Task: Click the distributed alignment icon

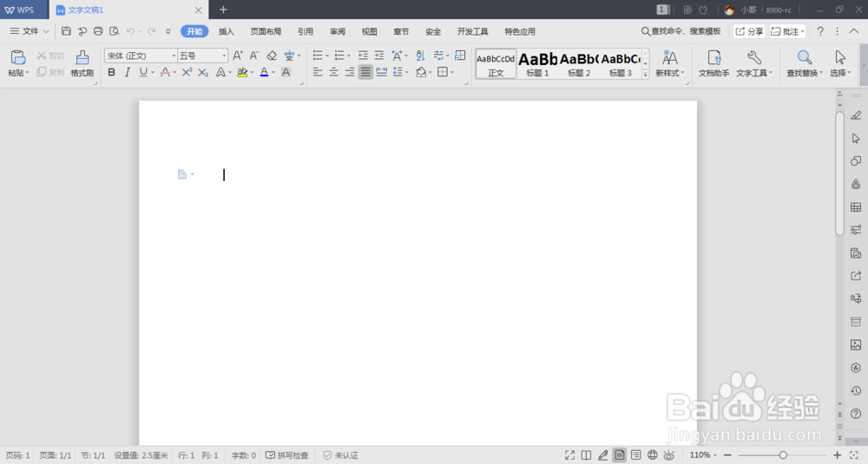Action: [381, 73]
